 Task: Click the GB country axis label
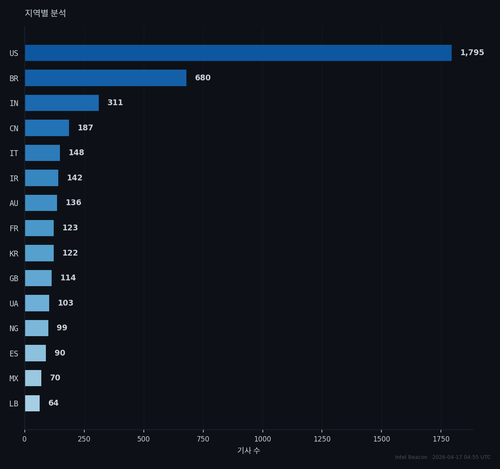coord(14,278)
